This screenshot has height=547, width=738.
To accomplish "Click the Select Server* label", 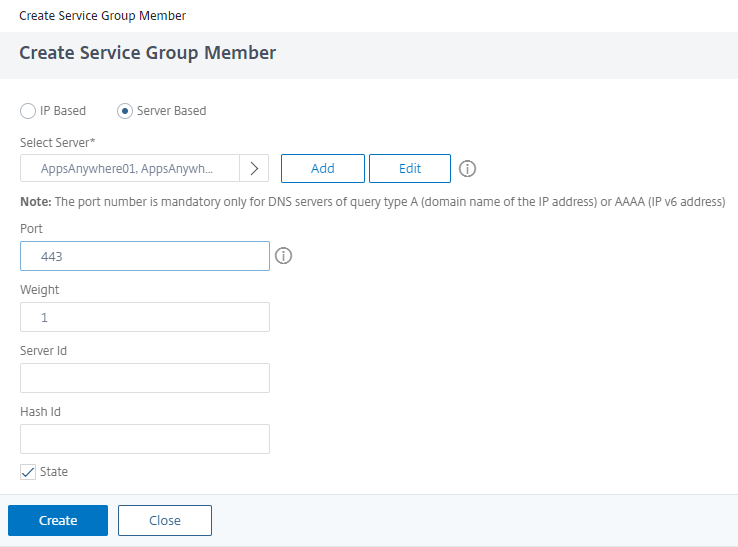I will click(56, 143).
